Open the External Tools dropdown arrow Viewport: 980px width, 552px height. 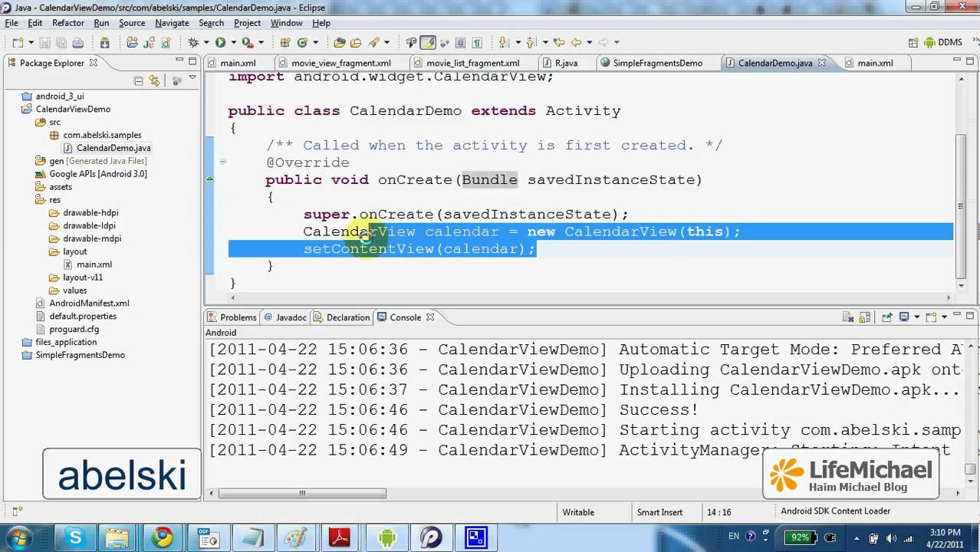(x=261, y=43)
